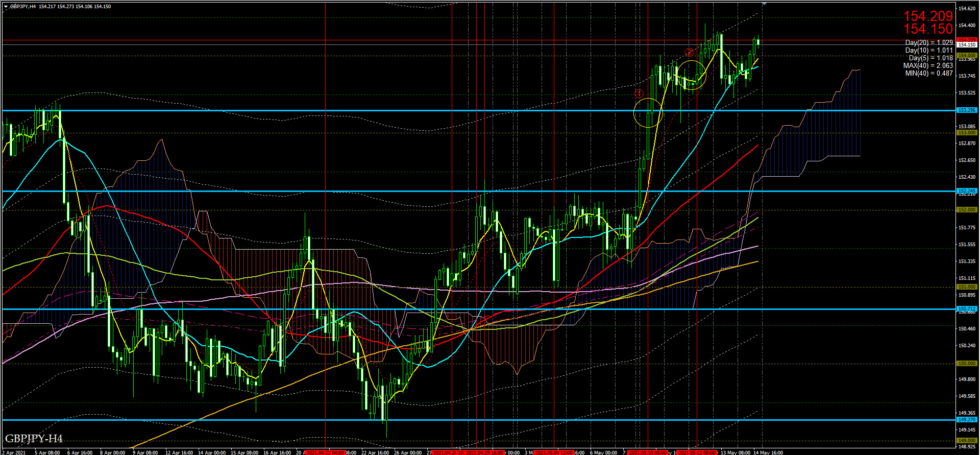Click the white 154.150 current price tag

coord(967,45)
